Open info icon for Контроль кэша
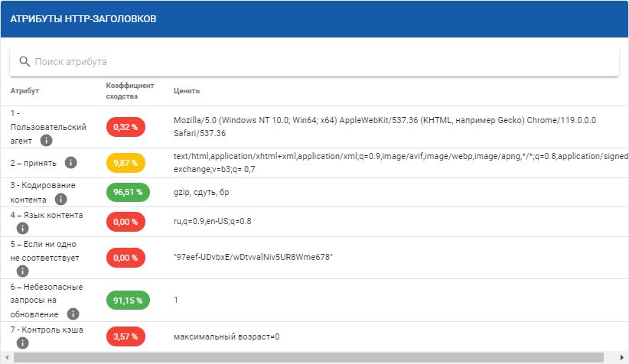This screenshot has width=629, height=364. click(21, 343)
